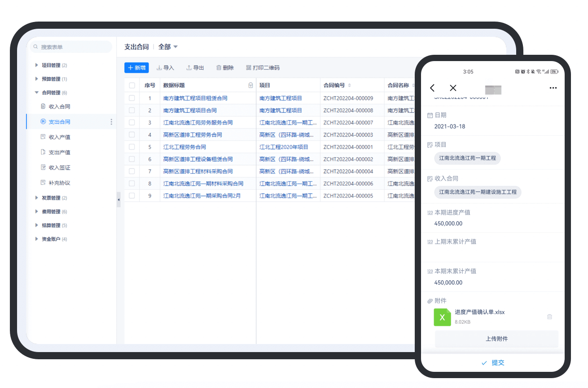This screenshot has width=588, height=388.
Task: Open three-dot options beside 支出合同 sidebar item
Action: tap(111, 122)
